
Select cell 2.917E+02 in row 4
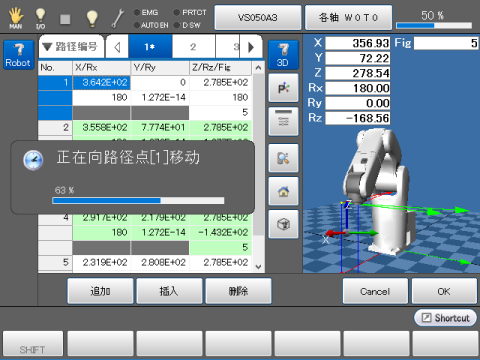pos(102,218)
